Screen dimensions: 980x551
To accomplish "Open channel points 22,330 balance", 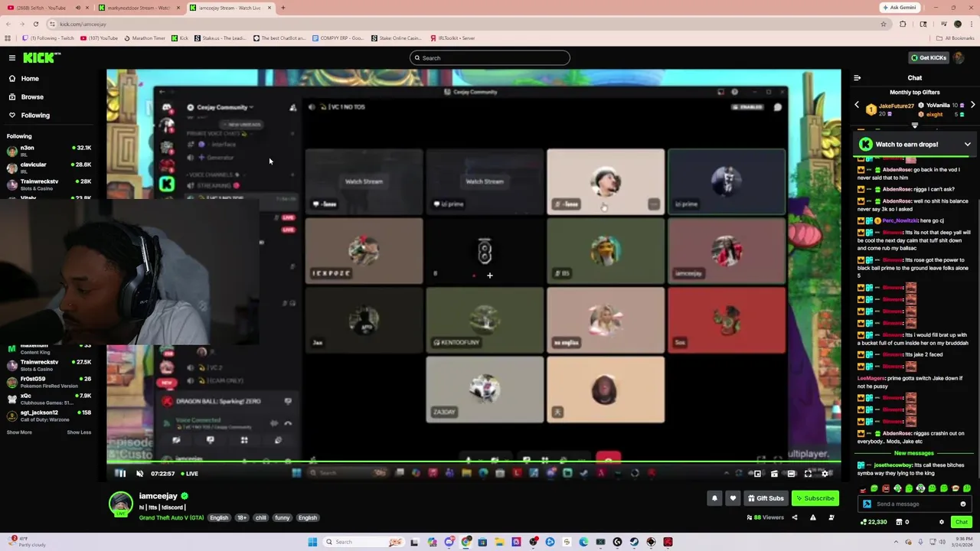I will click(874, 522).
